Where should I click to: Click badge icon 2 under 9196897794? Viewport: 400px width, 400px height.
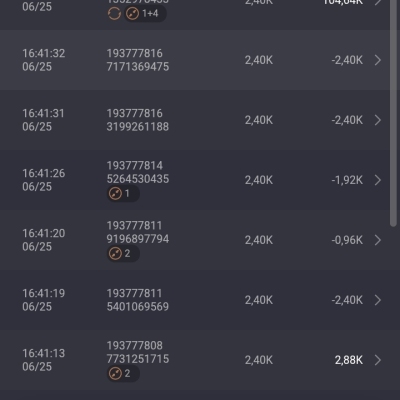[115, 254]
